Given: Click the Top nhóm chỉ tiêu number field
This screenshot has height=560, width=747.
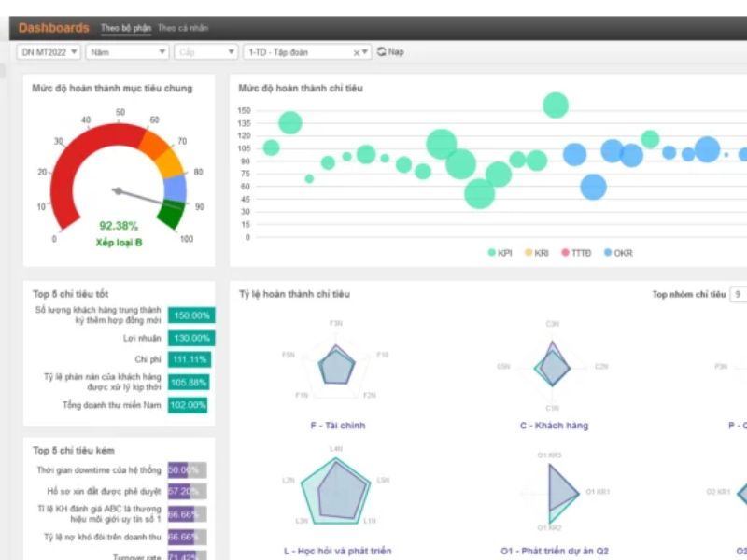Looking at the screenshot, I should tap(738, 295).
